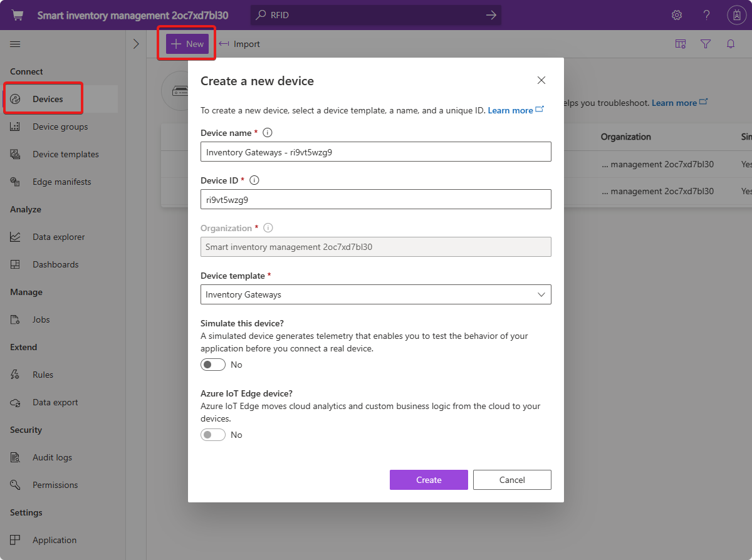Viewport: 752px width, 560px height.
Task: Expand the side panel chevron arrow
Action: (x=136, y=44)
